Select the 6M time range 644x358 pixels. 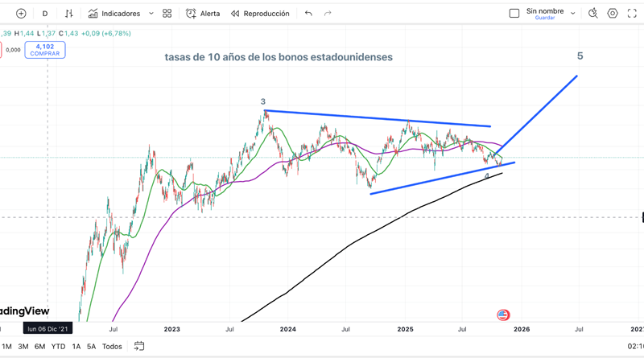pyautogui.click(x=39, y=347)
